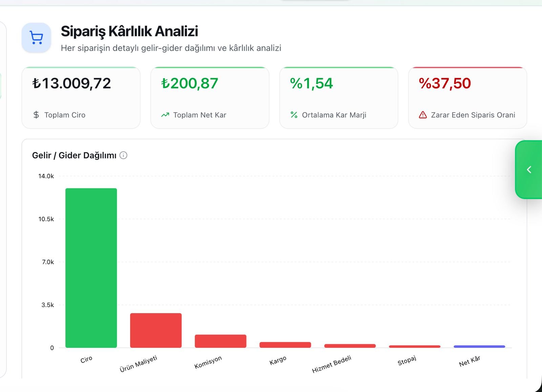The height and width of the screenshot is (392, 542).
Task: Open the Toplam Ciro ₺13.009,72 card
Action: point(81,98)
